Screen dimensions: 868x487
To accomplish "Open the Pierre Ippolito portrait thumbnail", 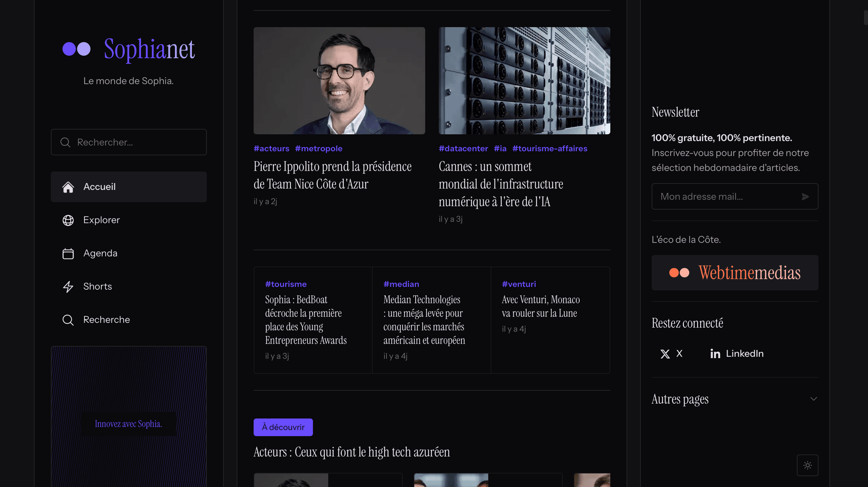I will (339, 81).
